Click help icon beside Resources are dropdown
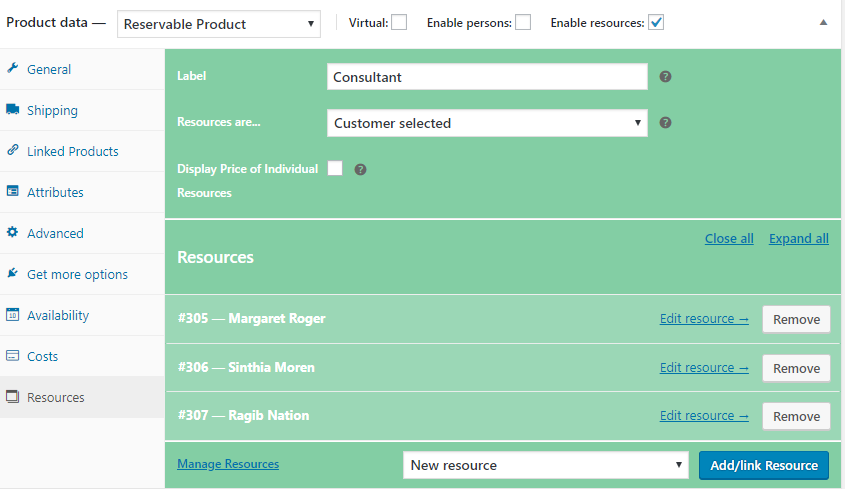Screen dimensions: 845x489 point(665,123)
